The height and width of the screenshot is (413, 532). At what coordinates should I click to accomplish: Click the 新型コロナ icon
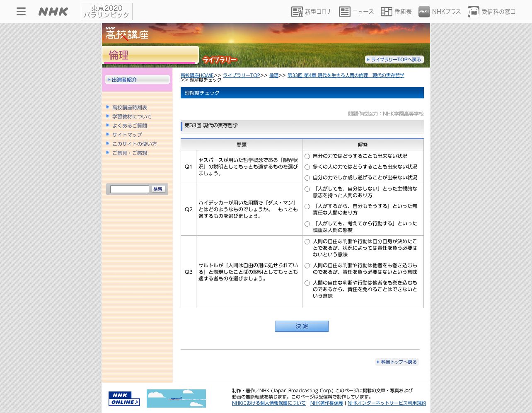(297, 12)
